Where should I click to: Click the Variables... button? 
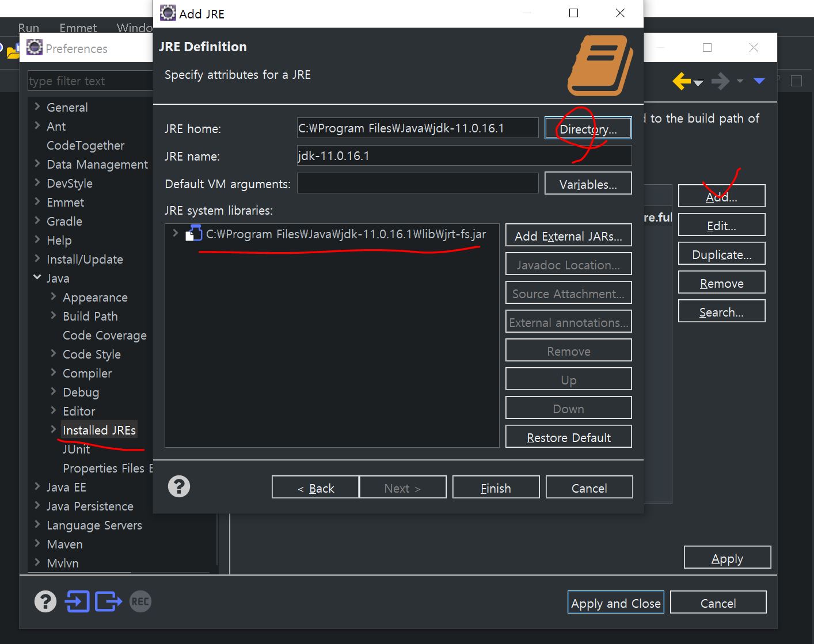pyautogui.click(x=588, y=184)
